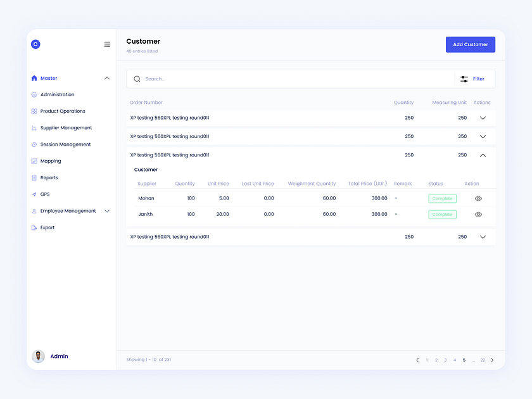Click the Employee Management person icon
This screenshot has height=399, width=532.
coord(34,211)
